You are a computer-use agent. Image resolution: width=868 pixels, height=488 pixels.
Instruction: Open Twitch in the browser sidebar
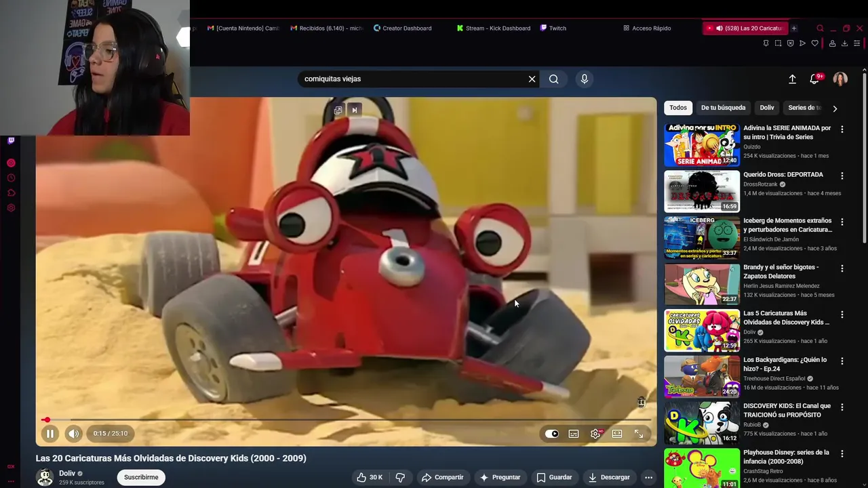pyautogui.click(x=11, y=141)
